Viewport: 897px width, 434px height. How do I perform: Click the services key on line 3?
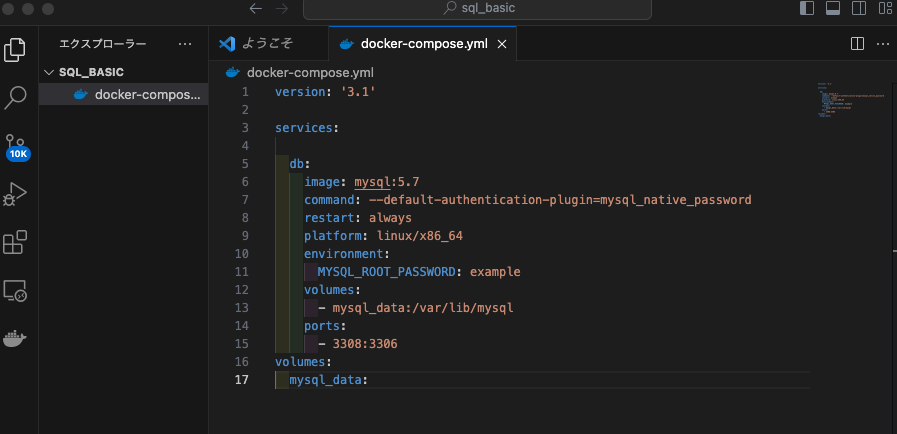pos(304,128)
